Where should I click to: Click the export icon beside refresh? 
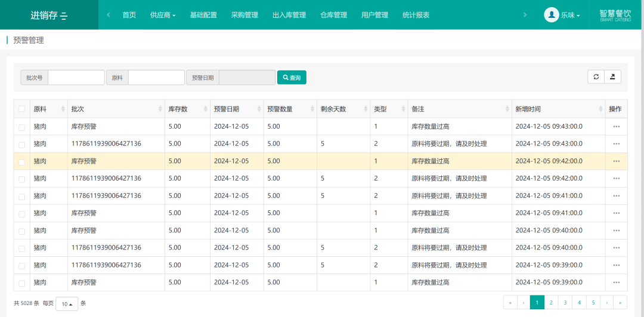tap(612, 77)
